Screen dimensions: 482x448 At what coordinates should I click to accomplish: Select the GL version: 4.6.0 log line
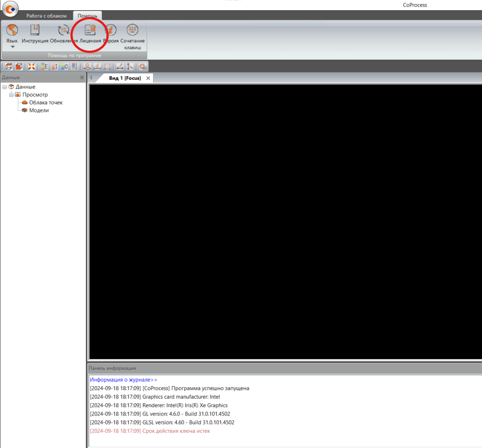tap(160, 414)
